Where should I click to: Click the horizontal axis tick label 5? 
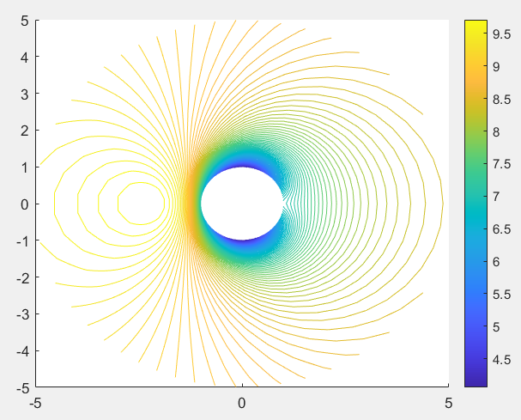coord(448,402)
